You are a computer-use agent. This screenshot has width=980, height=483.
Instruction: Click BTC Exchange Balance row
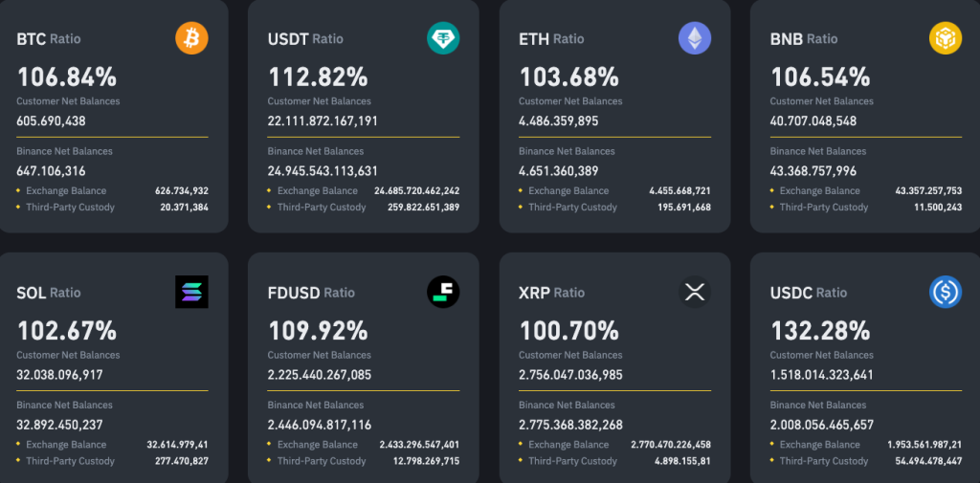(x=113, y=191)
